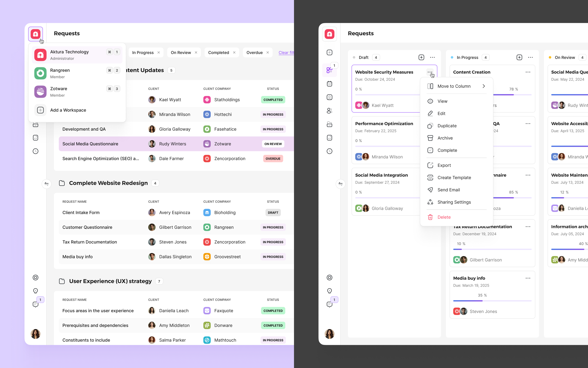Remove On Review filter chip

pyautogui.click(x=196, y=53)
